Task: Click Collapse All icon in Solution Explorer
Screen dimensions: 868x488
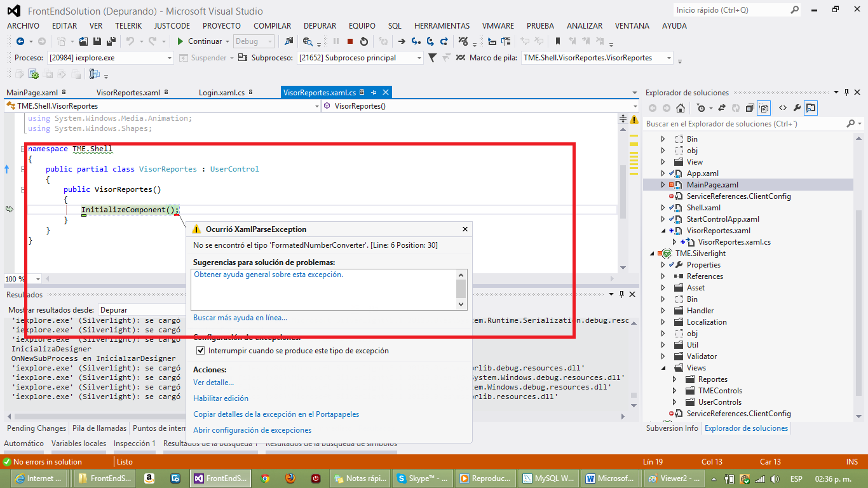Action: click(x=750, y=108)
